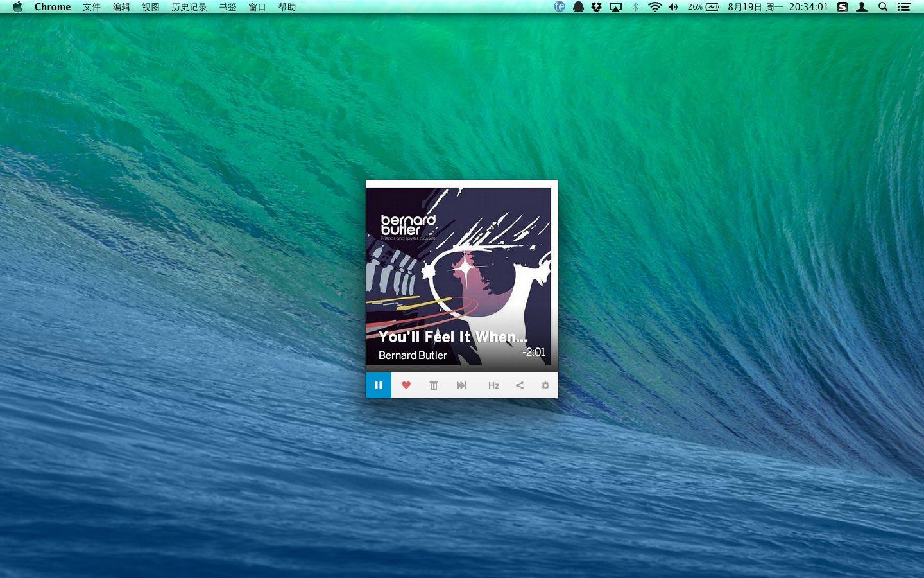Image resolution: width=924 pixels, height=578 pixels.
Task: Share the current song
Action: (x=520, y=385)
